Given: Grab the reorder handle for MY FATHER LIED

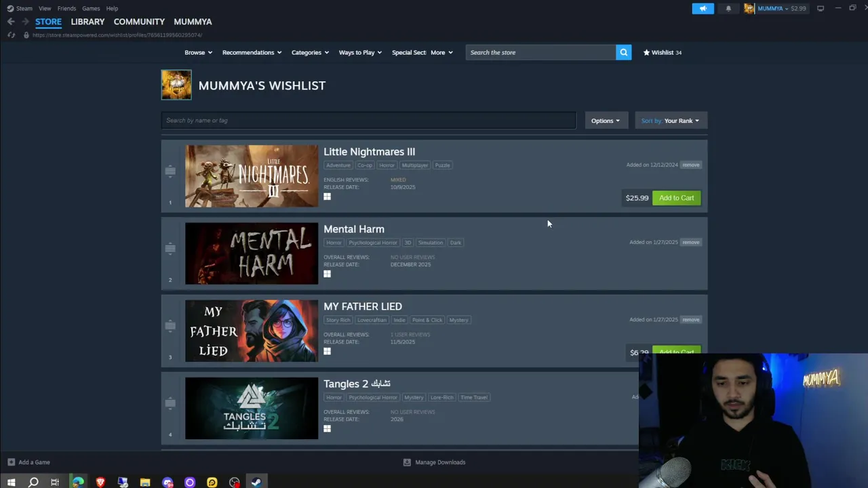Looking at the screenshot, I should [170, 326].
